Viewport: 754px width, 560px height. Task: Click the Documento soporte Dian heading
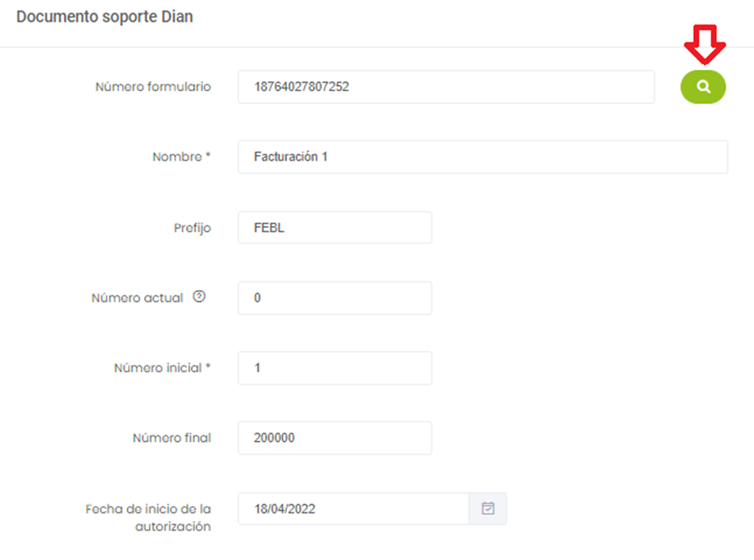point(105,16)
